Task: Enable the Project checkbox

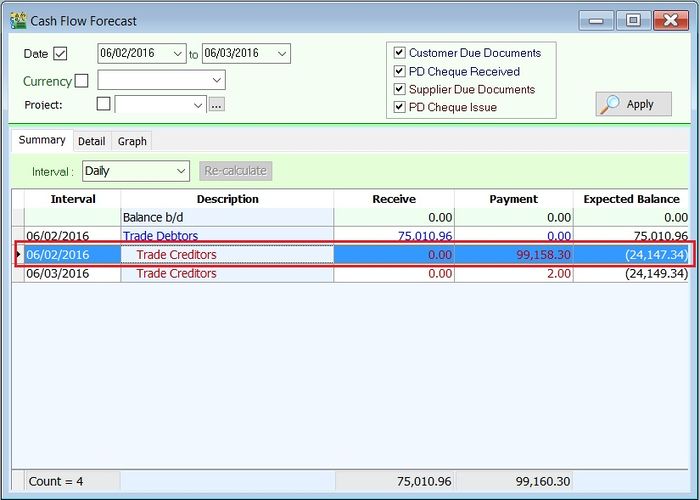Action: point(103,104)
